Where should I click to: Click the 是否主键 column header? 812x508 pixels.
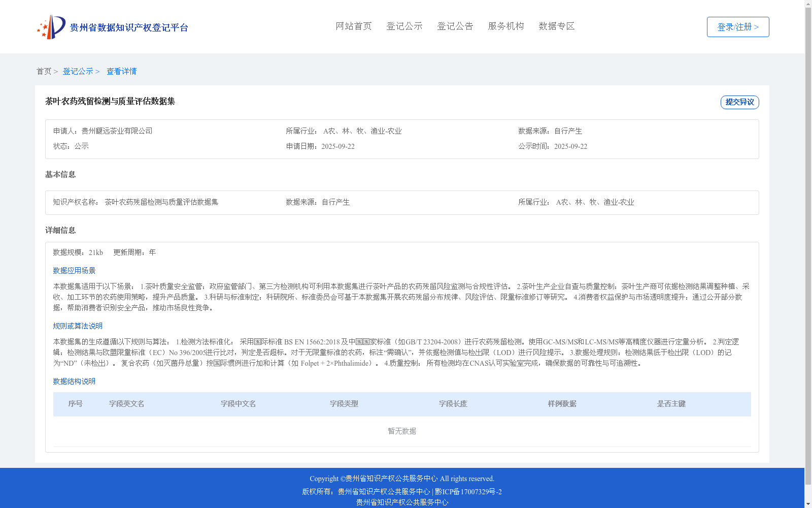click(671, 404)
